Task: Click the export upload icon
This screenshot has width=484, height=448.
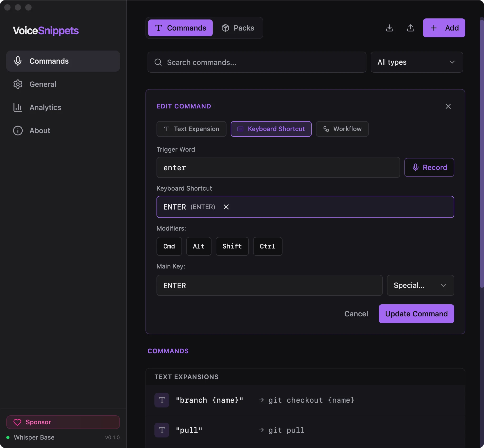Action: coord(411,28)
